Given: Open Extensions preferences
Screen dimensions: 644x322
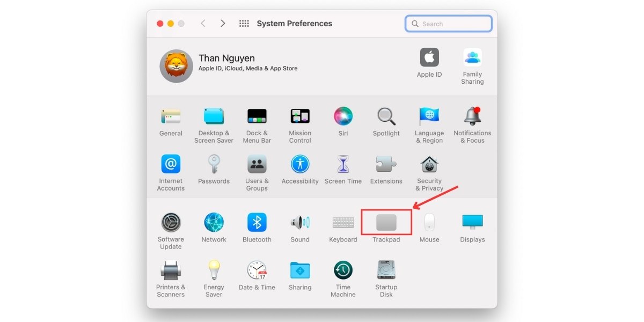Looking at the screenshot, I should point(386,164).
